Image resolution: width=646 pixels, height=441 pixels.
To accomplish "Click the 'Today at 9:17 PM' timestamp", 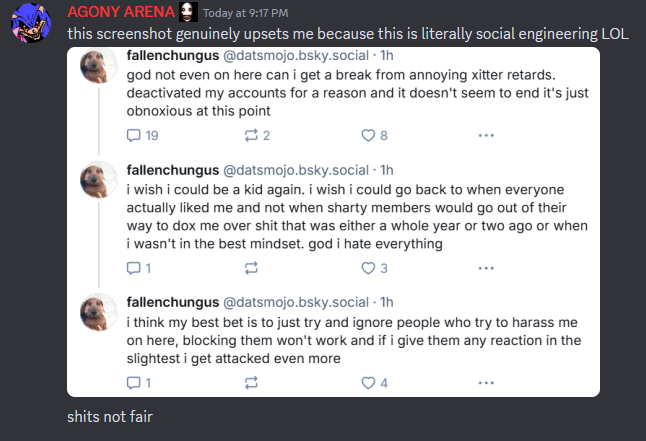I will click(x=244, y=13).
